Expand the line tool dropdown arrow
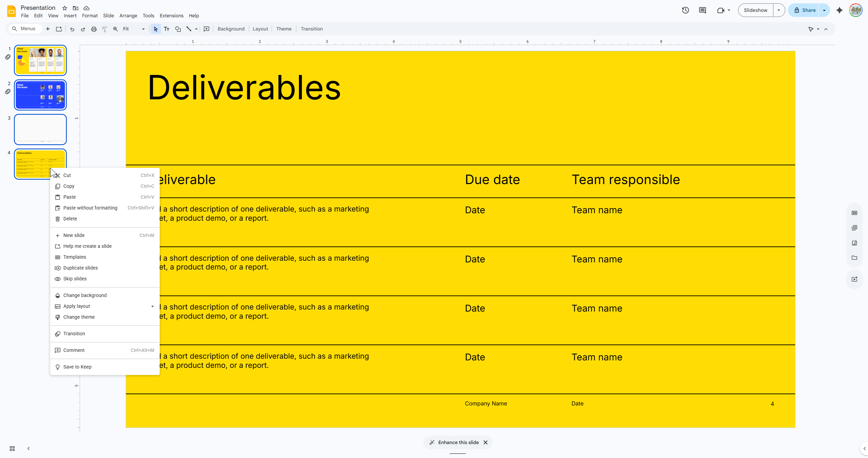The width and height of the screenshot is (868, 458). [x=196, y=29]
